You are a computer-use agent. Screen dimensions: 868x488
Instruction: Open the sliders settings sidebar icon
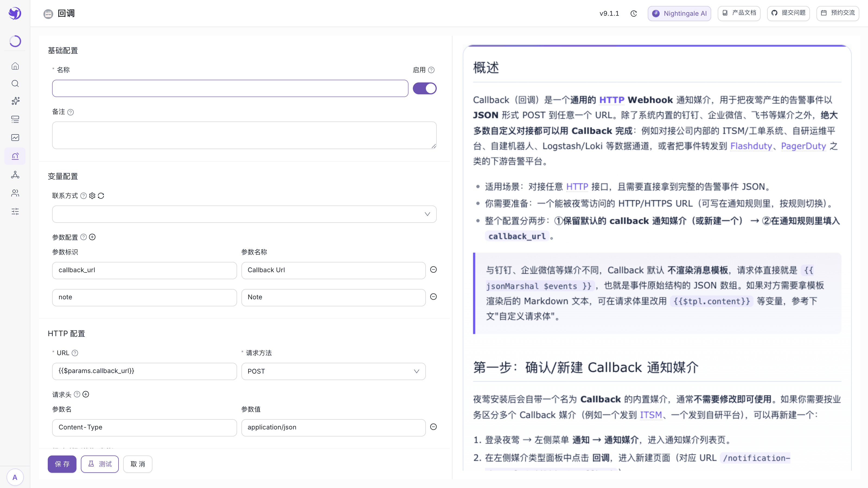tap(15, 211)
